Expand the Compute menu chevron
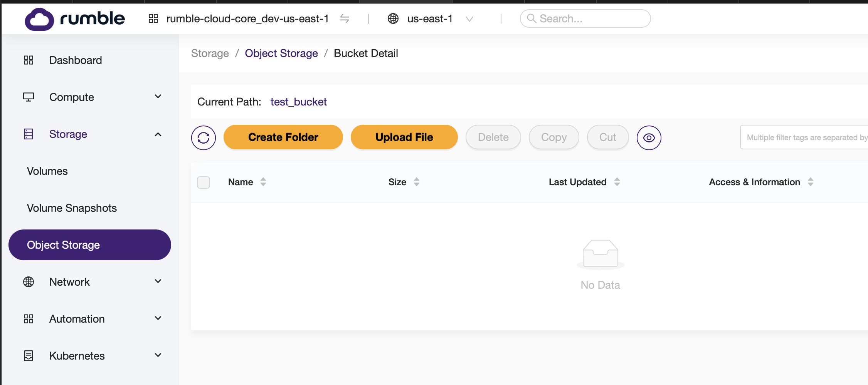Viewport: 868px width, 385px height. click(x=158, y=97)
